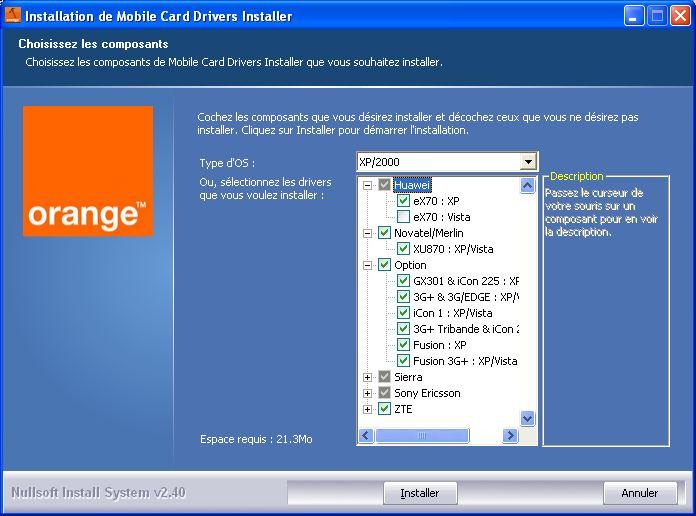Select the Sony Ericsson label
This screenshot has width=696, height=516.
coord(427,393)
